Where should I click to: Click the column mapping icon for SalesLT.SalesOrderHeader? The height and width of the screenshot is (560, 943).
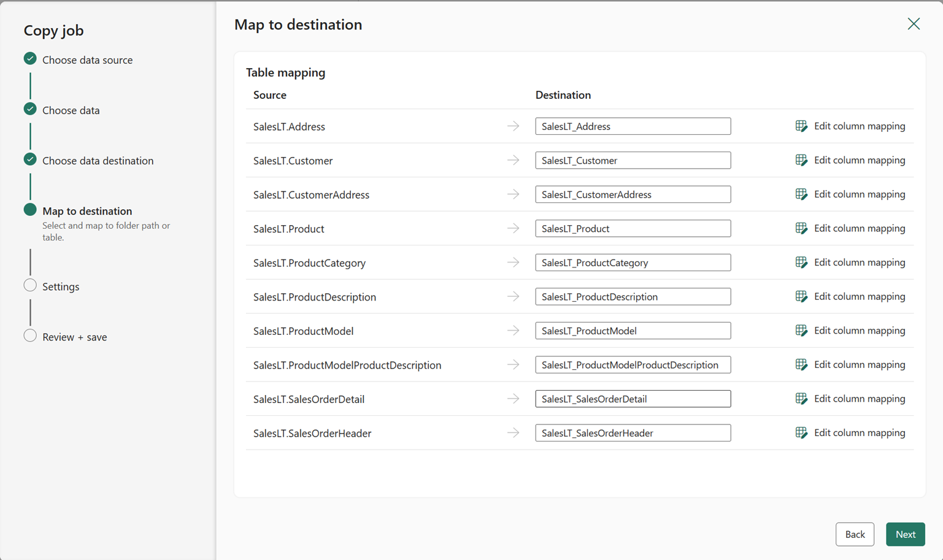[x=801, y=432]
